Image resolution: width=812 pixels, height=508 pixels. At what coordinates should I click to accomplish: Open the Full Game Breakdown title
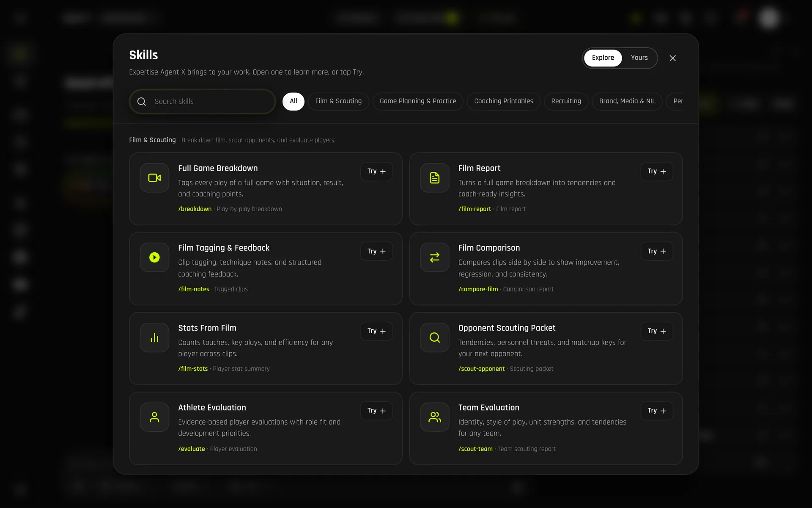(218, 168)
